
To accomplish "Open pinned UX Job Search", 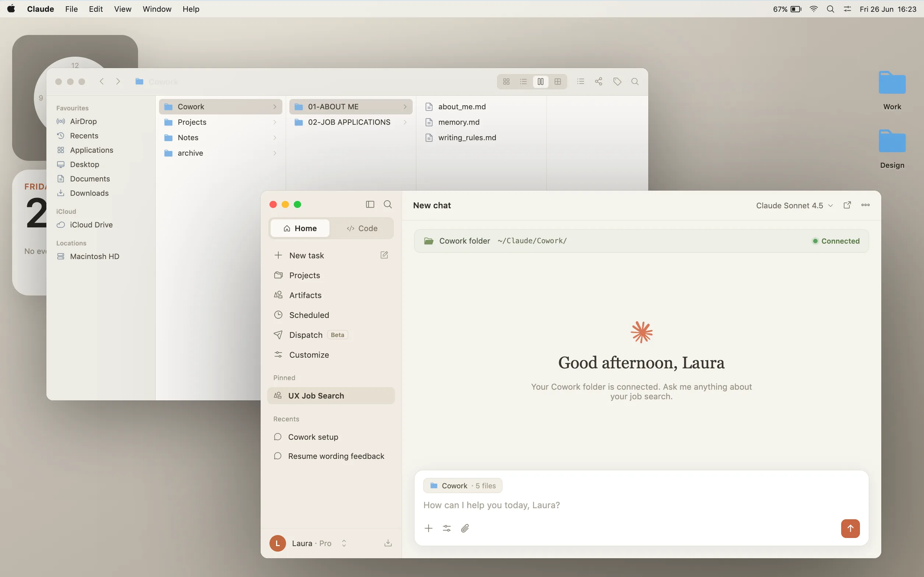I will coord(331,396).
